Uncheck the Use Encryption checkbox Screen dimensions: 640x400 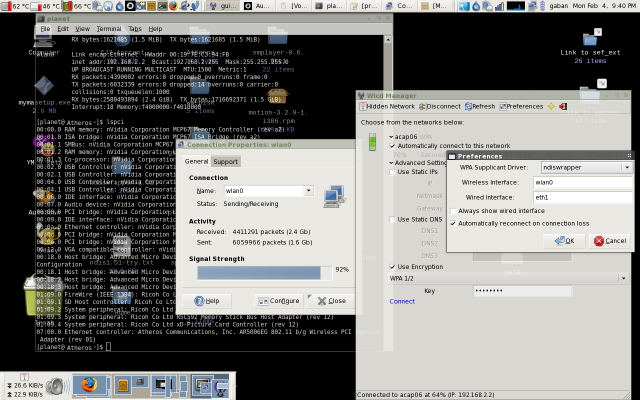coord(392,267)
